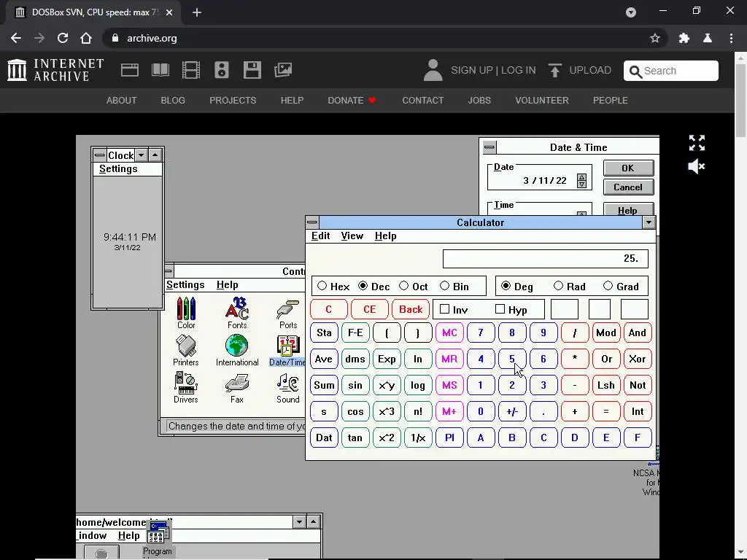Enable the Inv checkbox
The image size is (747, 560).
click(444, 309)
